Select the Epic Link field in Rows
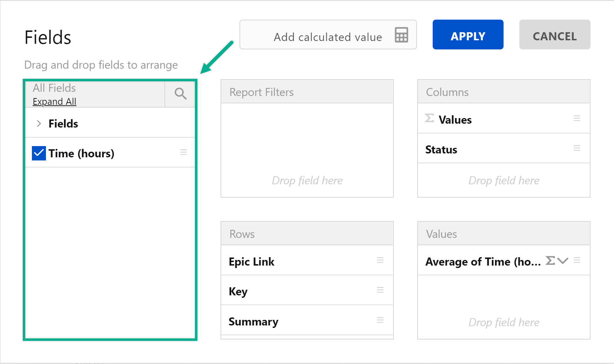Screen dimensions: 614x364 click(252, 262)
